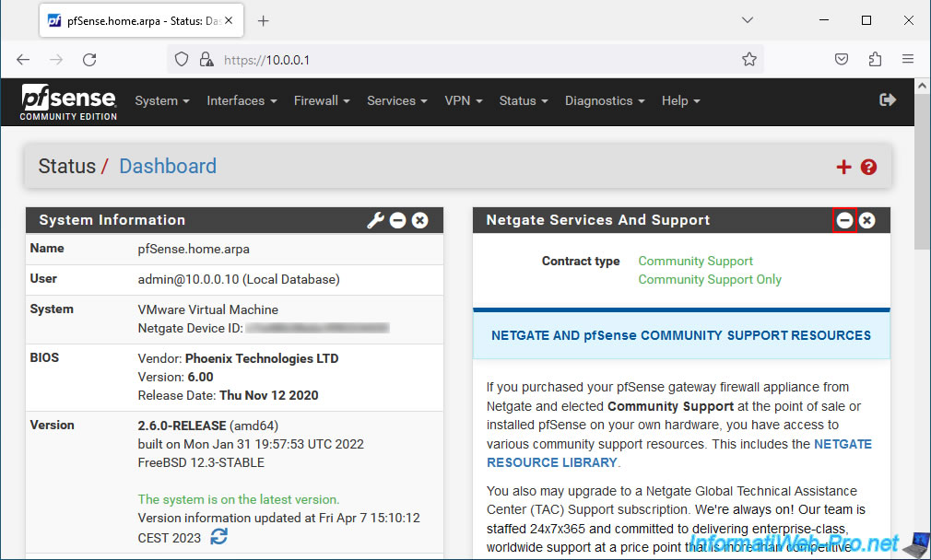Screen dimensions: 931x560
Task: Open the Help menu
Action: [680, 100]
